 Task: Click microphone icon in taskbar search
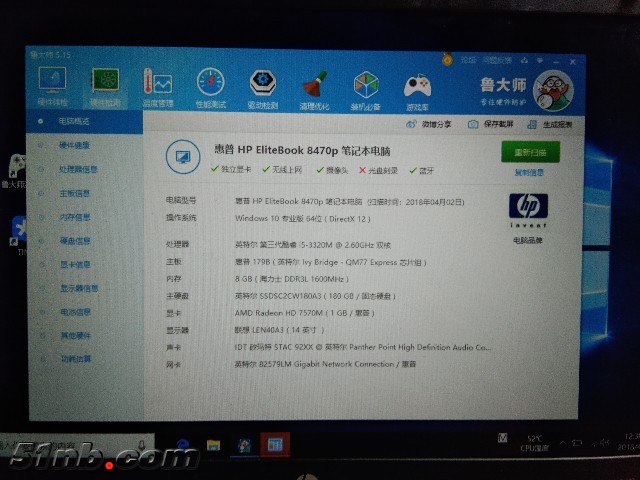[x=141, y=444]
